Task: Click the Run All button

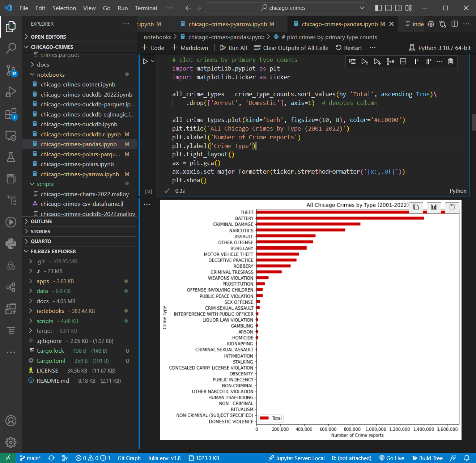Action: click(x=233, y=48)
